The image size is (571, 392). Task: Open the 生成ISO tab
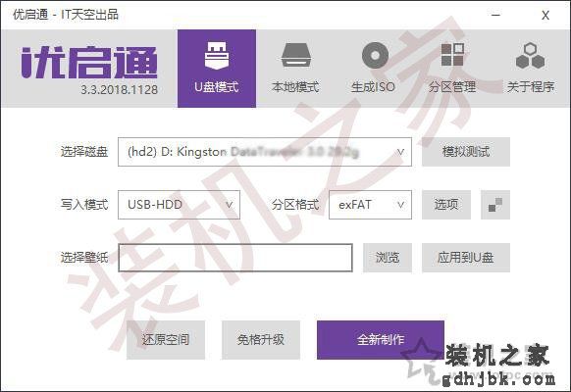[x=373, y=69]
